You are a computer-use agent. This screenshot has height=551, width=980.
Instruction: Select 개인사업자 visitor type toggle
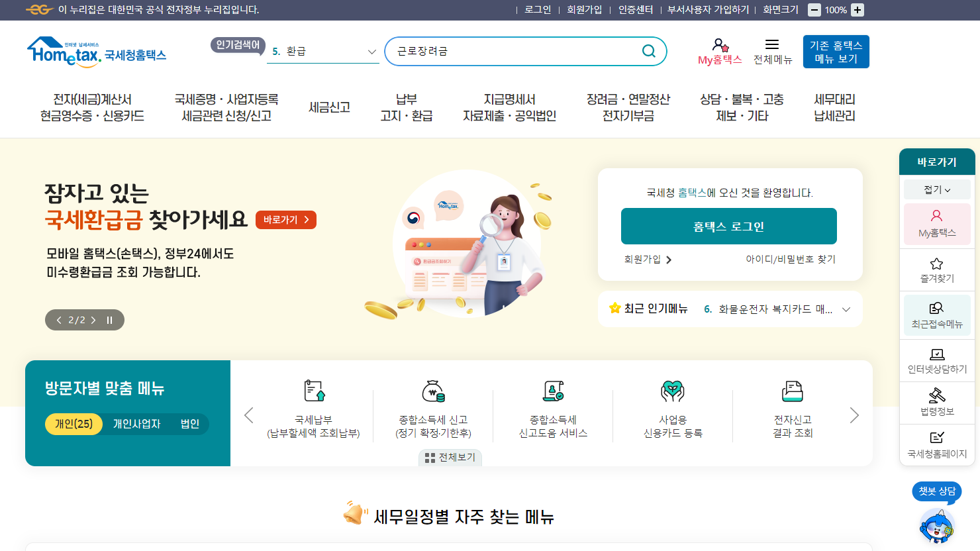click(136, 424)
